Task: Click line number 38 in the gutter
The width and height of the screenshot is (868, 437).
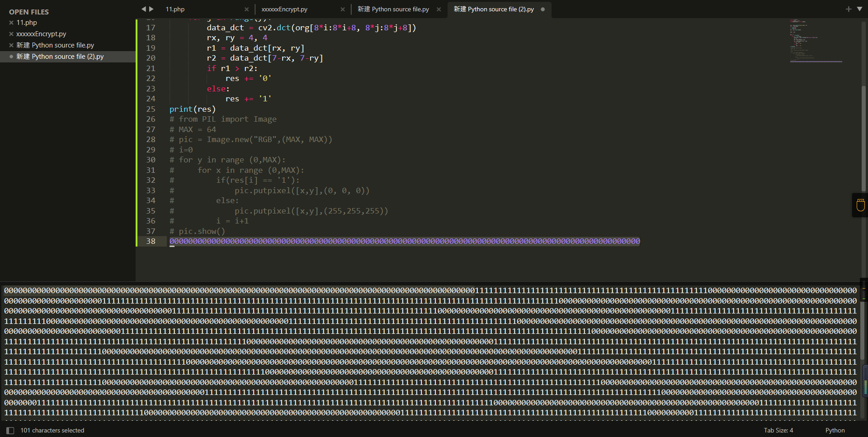Action: pos(151,241)
